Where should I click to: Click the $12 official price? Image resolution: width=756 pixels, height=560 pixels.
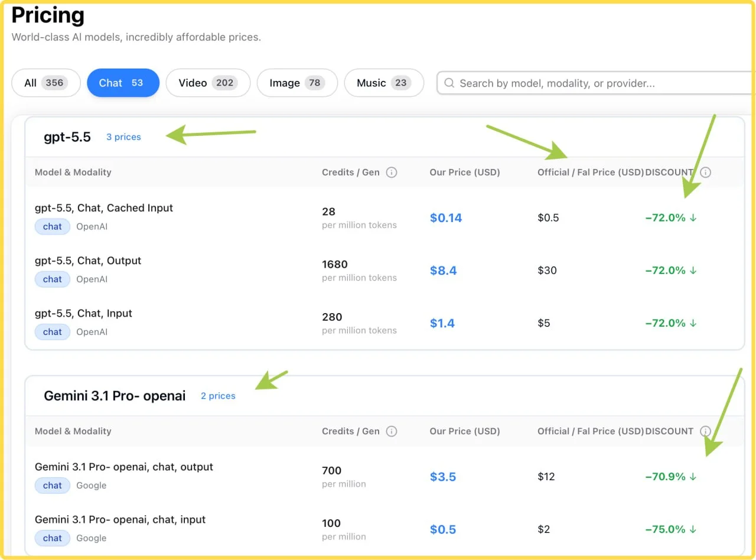point(546,477)
